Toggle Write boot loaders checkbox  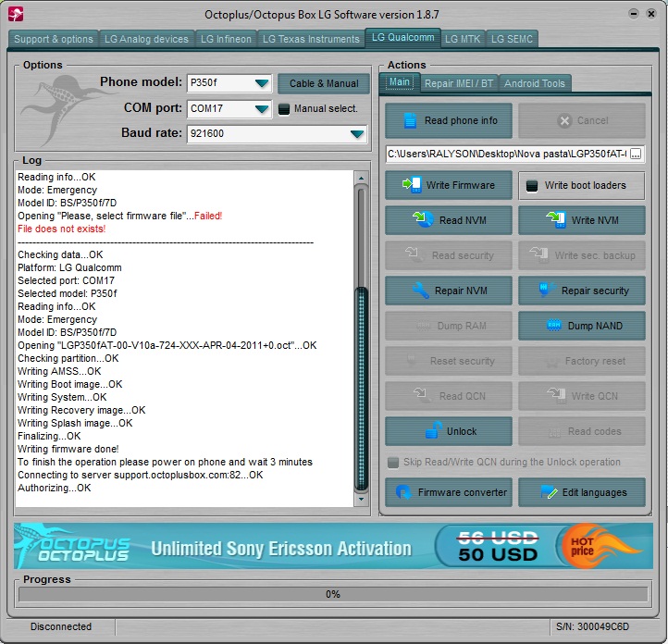532,186
